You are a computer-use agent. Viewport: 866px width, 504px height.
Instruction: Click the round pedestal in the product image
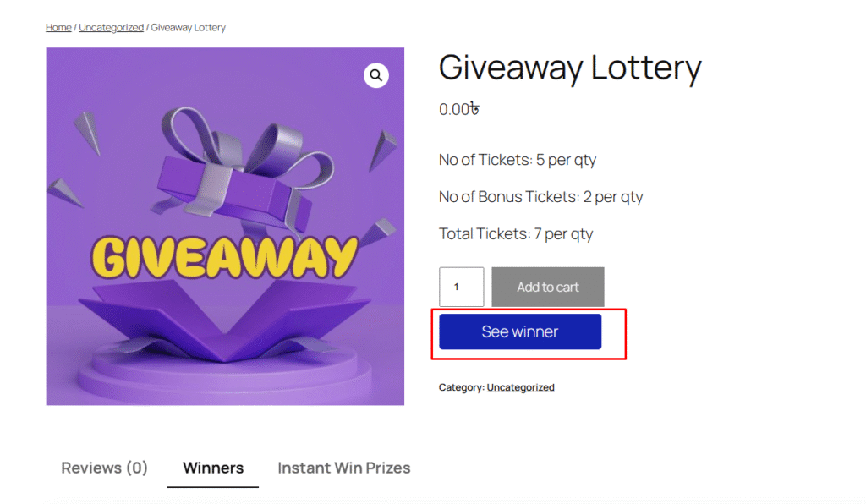point(224,372)
